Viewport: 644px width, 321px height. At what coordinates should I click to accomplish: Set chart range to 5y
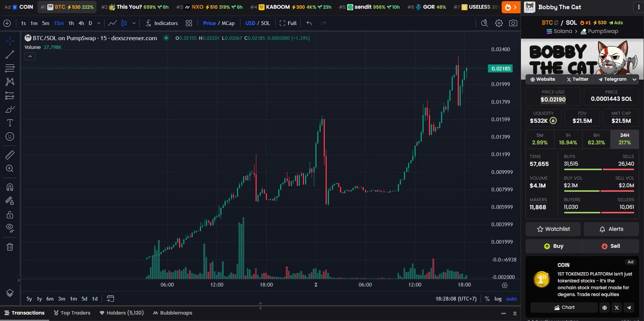(x=29, y=298)
